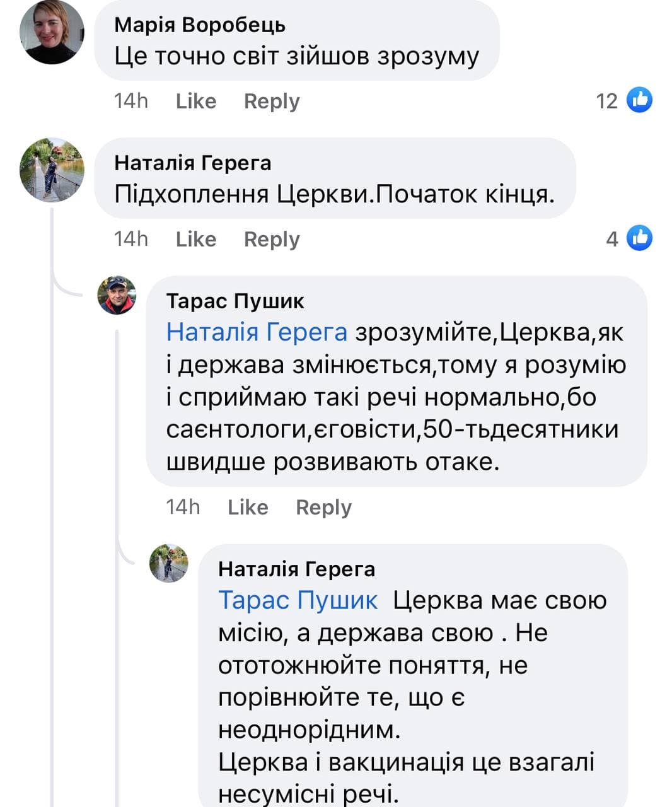Open Тарас Пушик author name
Image resolution: width=672 pixels, height=807 pixels.
[x=235, y=301]
